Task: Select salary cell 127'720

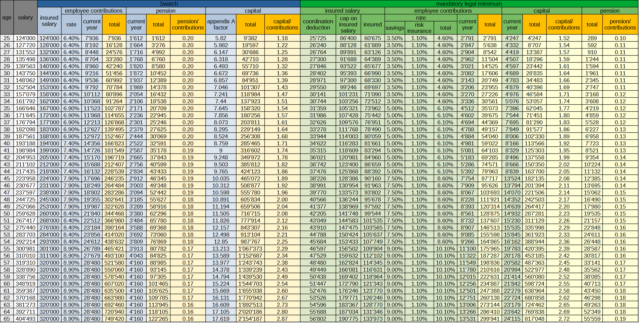Action: click(26, 45)
